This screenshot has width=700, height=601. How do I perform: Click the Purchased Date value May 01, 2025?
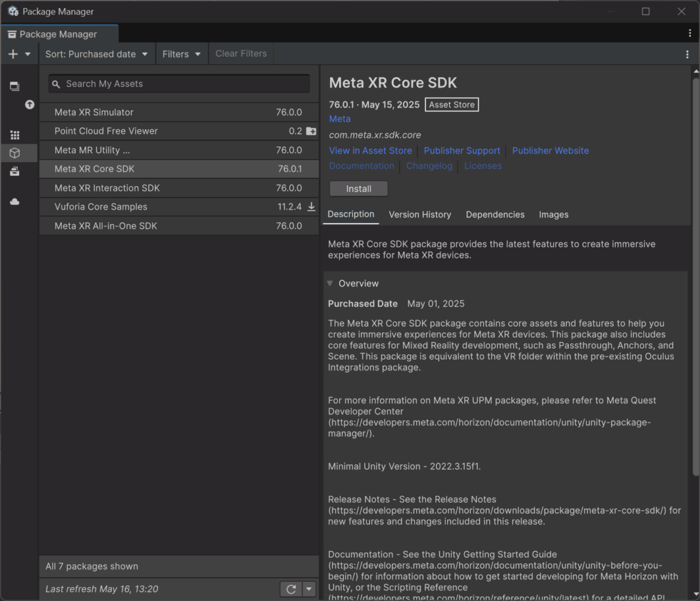[435, 304]
